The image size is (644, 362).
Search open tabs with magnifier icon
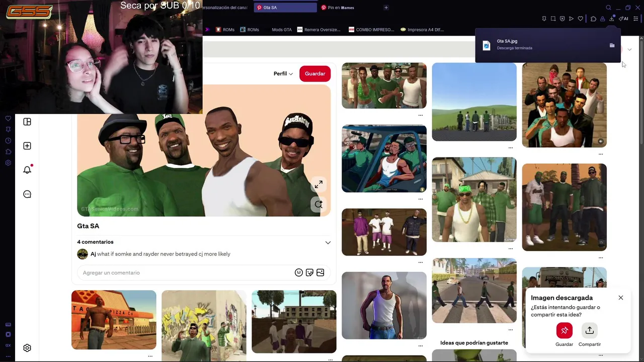[608, 8]
